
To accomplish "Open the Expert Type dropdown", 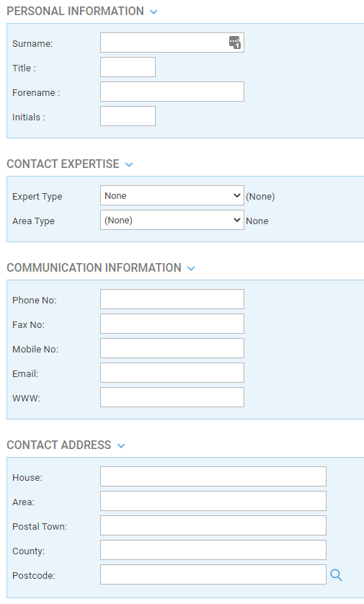I will pyautogui.click(x=172, y=195).
